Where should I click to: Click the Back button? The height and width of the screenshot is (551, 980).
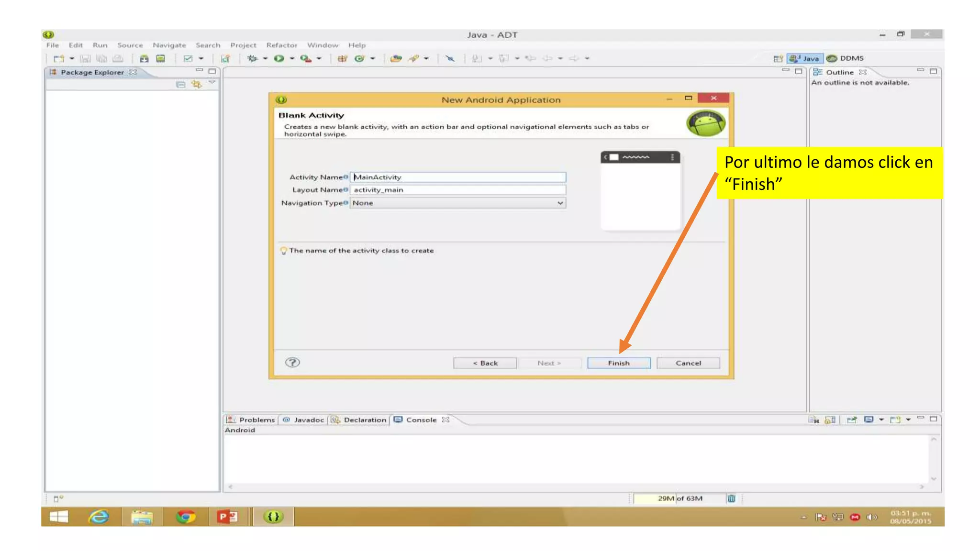485,363
